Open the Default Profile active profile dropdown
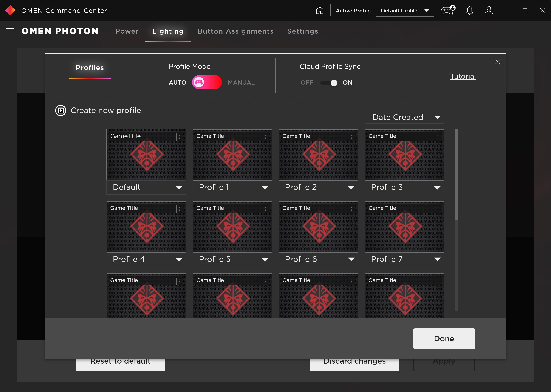Viewport: 551px width, 392px height. point(405,11)
